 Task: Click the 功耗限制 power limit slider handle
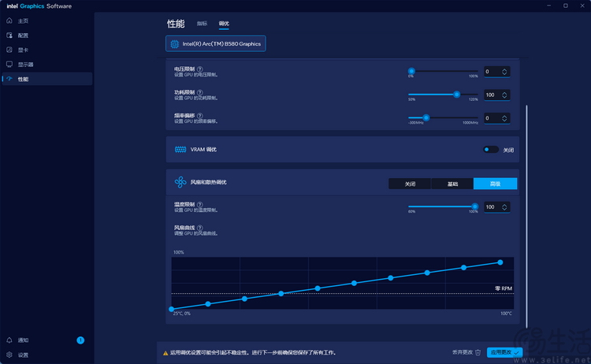(x=456, y=95)
